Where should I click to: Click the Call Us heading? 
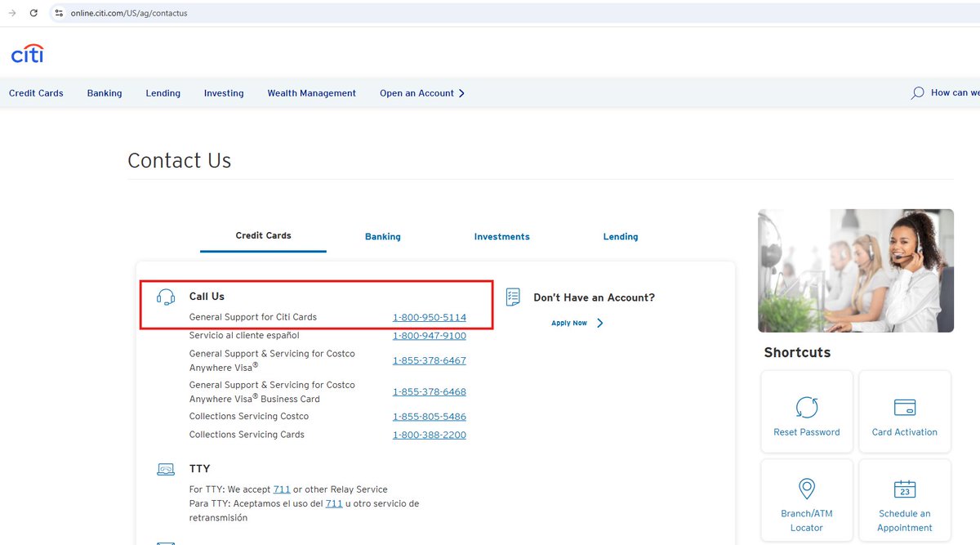point(207,297)
